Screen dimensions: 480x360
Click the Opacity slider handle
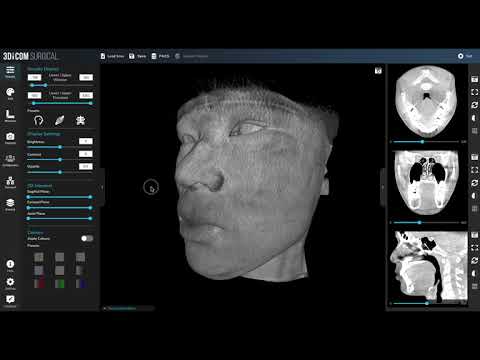60,172
